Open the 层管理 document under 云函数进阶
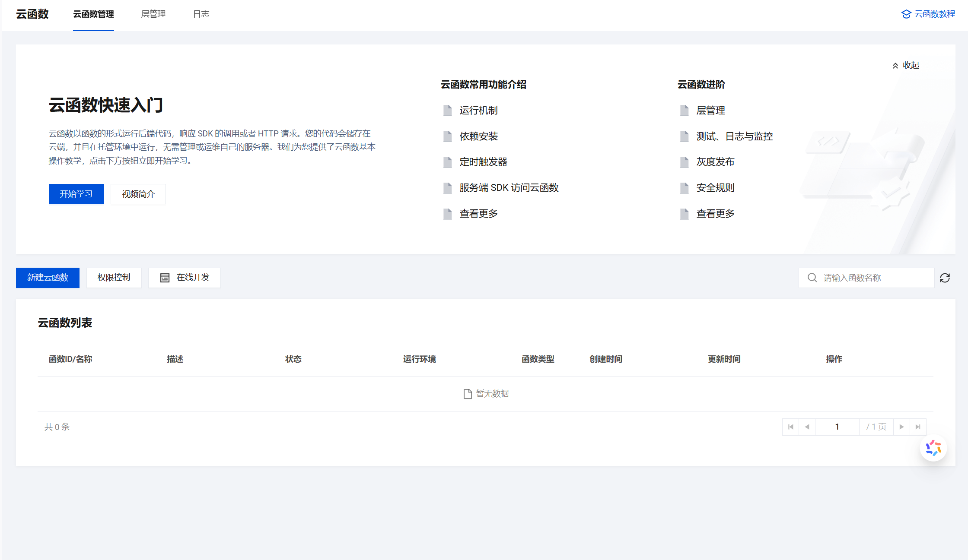 (710, 111)
